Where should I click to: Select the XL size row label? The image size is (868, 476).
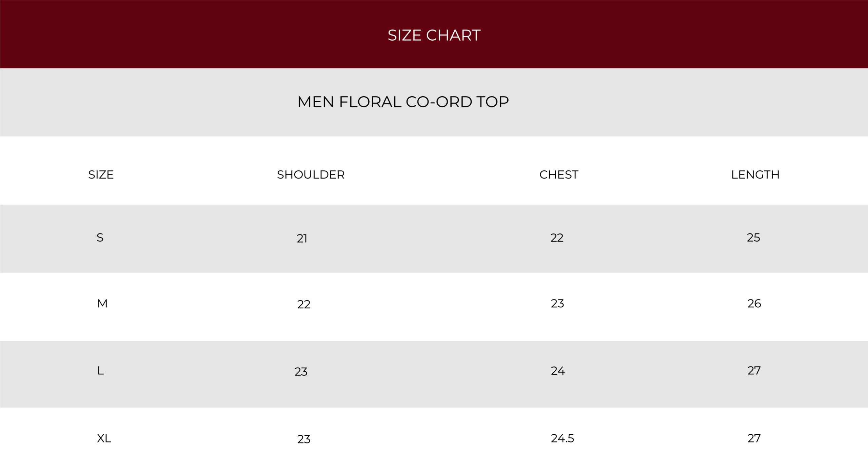[x=104, y=438]
